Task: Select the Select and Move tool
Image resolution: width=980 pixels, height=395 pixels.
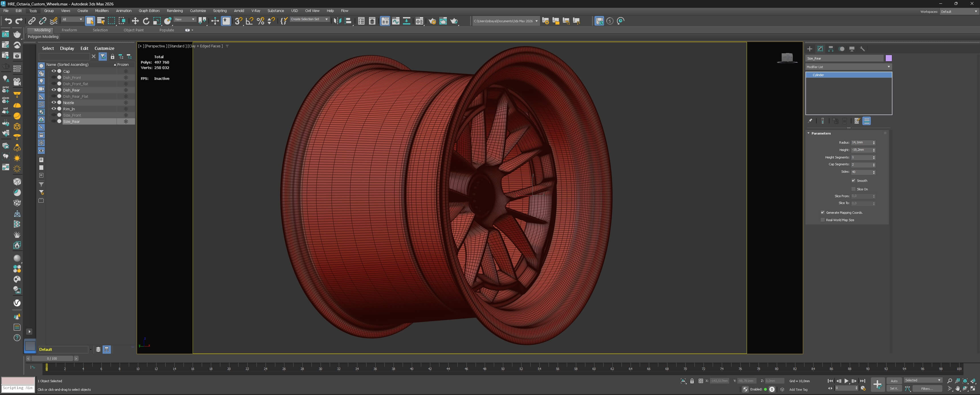Action: coord(135,21)
